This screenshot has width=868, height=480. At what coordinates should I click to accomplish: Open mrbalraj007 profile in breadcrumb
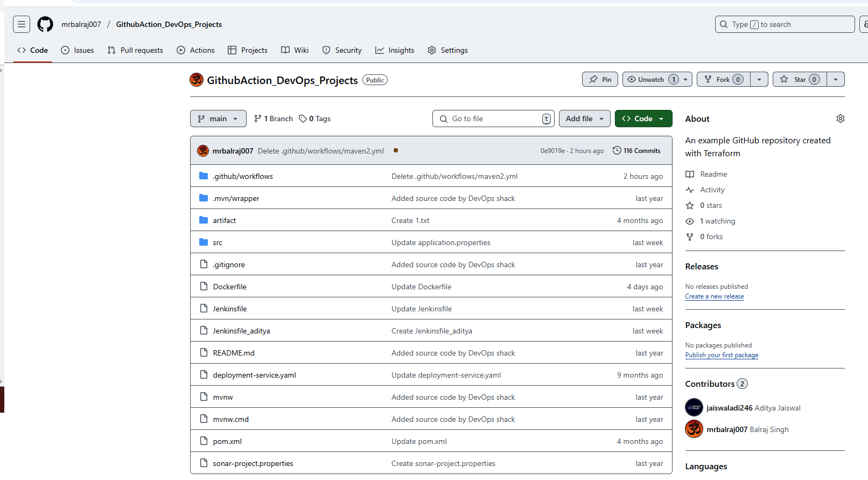pyautogui.click(x=81, y=24)
